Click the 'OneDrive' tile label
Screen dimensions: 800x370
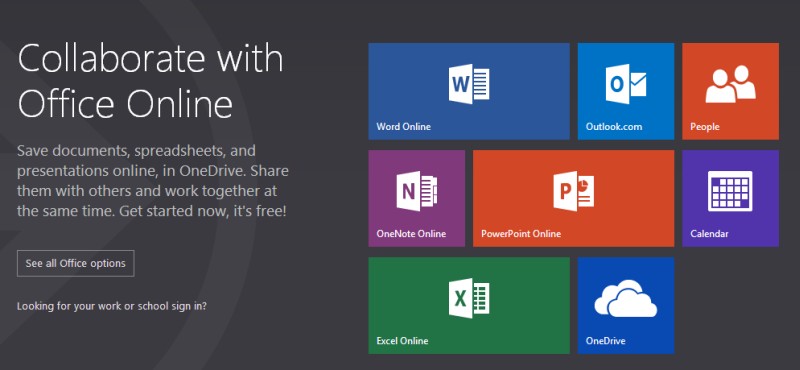[x=606, y=340]
